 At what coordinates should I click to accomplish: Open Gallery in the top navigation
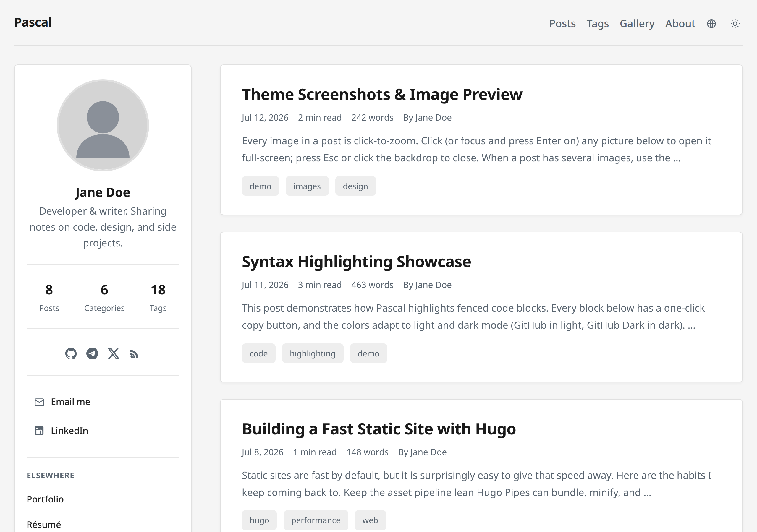[637, 24]
